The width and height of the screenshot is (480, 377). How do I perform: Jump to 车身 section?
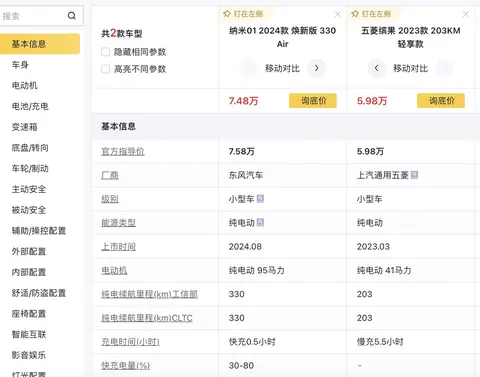point(20,65)
